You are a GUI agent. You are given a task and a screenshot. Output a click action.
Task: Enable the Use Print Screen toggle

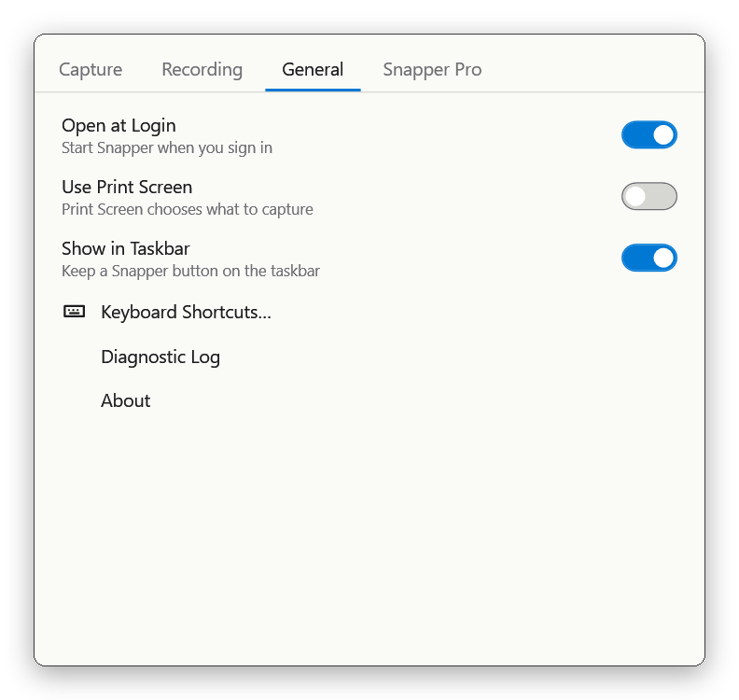(649, 196)
